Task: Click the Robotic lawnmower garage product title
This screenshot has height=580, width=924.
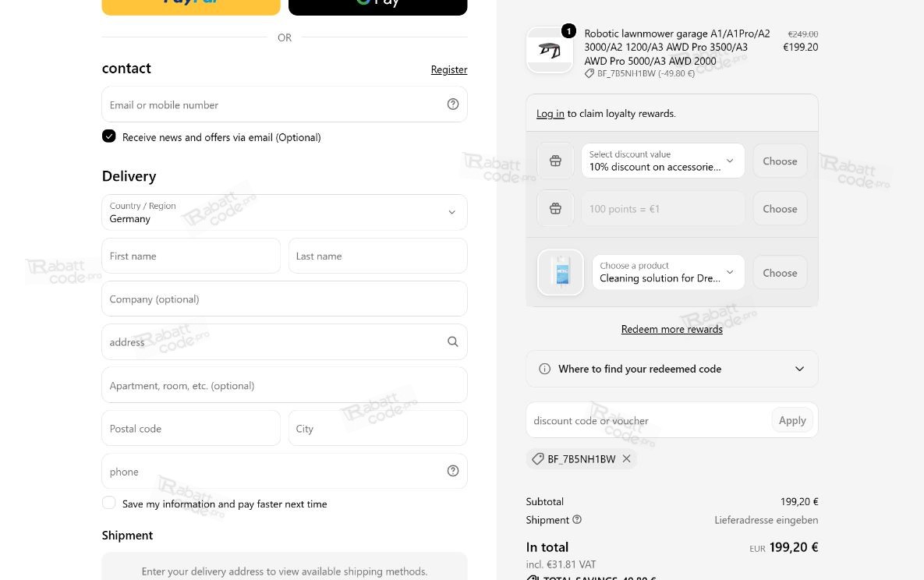Action: click(x=677, y=47)
